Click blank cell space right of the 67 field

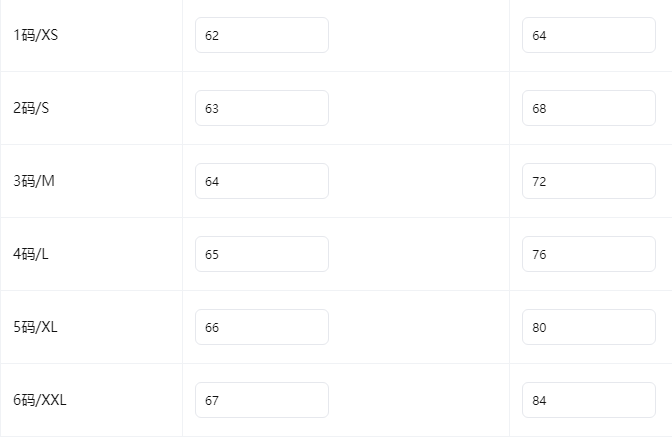point(420,400)
